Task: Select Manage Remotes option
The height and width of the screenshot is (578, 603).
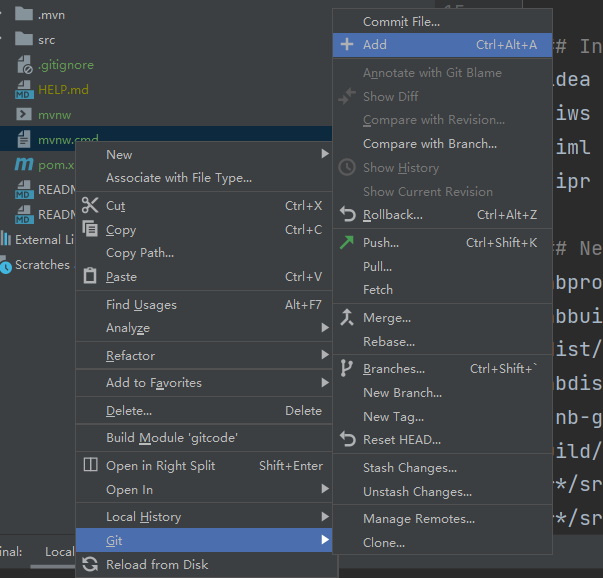Action: coord(419,519)
